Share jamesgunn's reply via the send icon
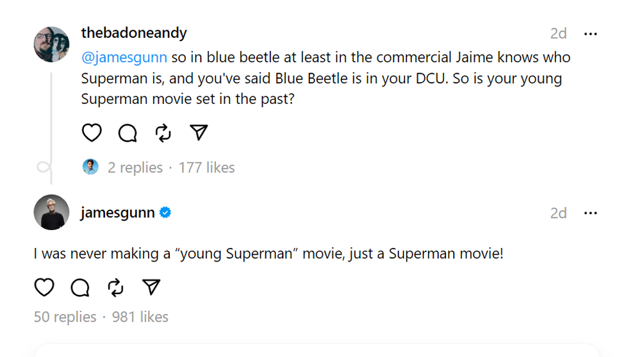644x357 pixels. (151, 288)
